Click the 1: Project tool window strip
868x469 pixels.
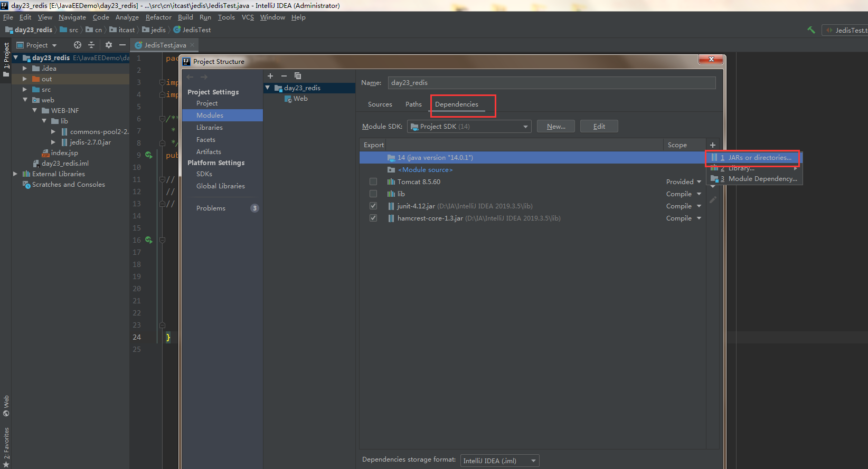point(6,59)
